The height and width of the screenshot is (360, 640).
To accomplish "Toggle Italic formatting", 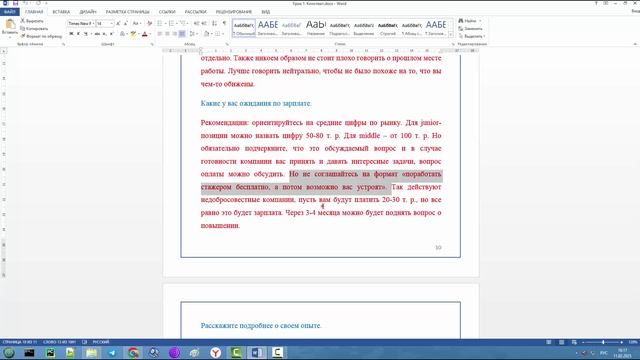I will tap(78, 34).
